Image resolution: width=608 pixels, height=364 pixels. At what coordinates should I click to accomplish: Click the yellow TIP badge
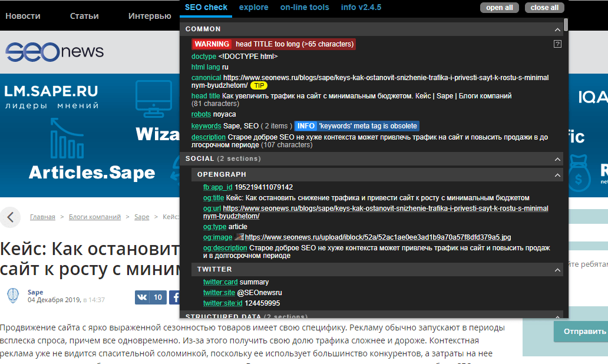click(259, 85)
